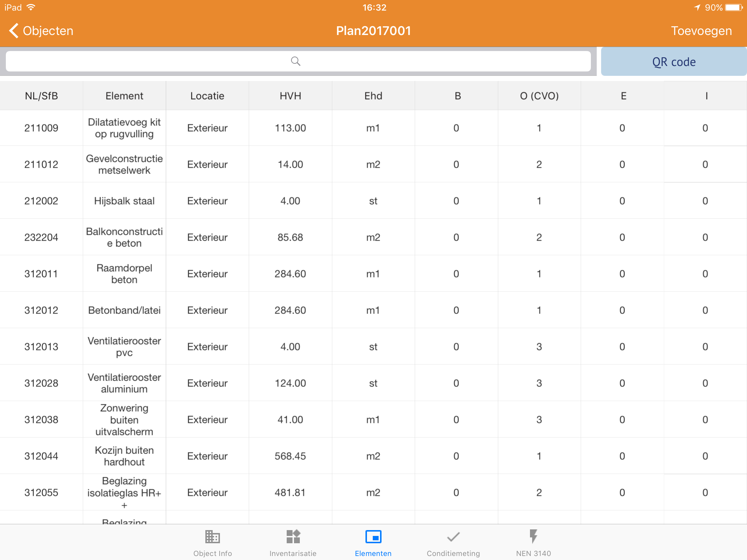Select the Betonband/latei element
Viewport: 747px width, 560px height.
coord(124,310)
